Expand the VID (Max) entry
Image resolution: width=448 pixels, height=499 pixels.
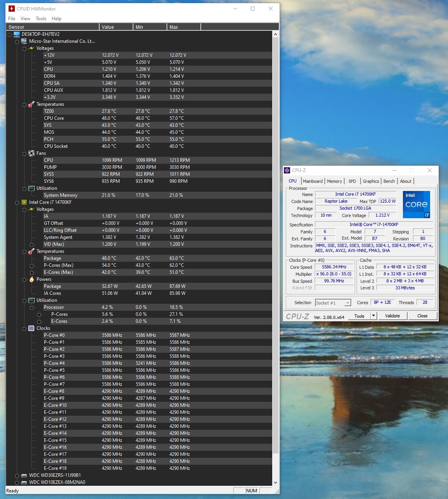click(x=31, y=245)
